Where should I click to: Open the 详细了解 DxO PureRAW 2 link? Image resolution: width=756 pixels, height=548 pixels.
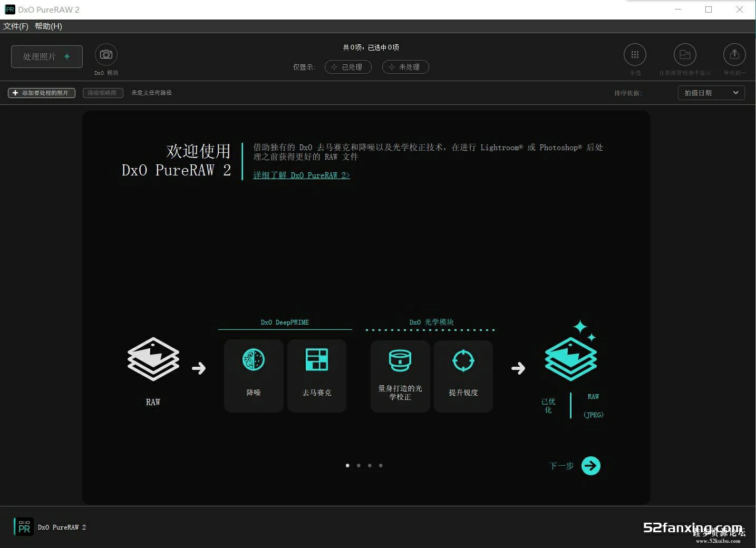coord(302,175)
